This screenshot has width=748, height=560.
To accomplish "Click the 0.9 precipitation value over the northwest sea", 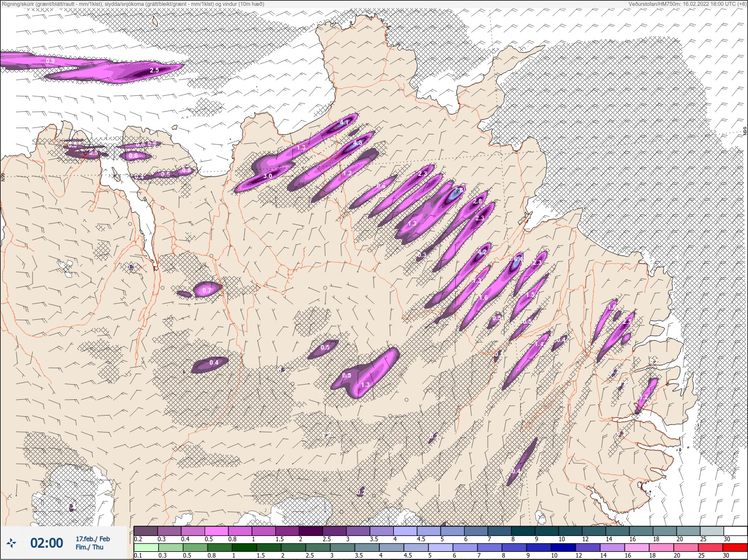I will [x=50, y=61].
